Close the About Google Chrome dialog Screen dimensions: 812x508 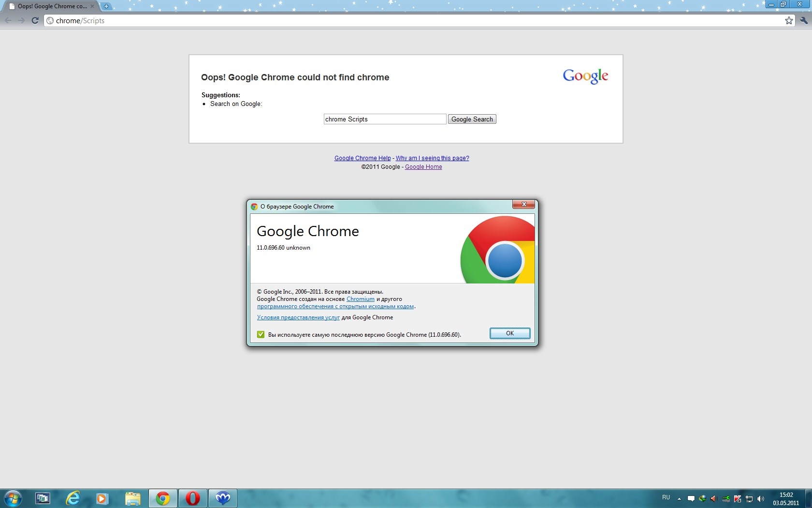pos(523,205)
